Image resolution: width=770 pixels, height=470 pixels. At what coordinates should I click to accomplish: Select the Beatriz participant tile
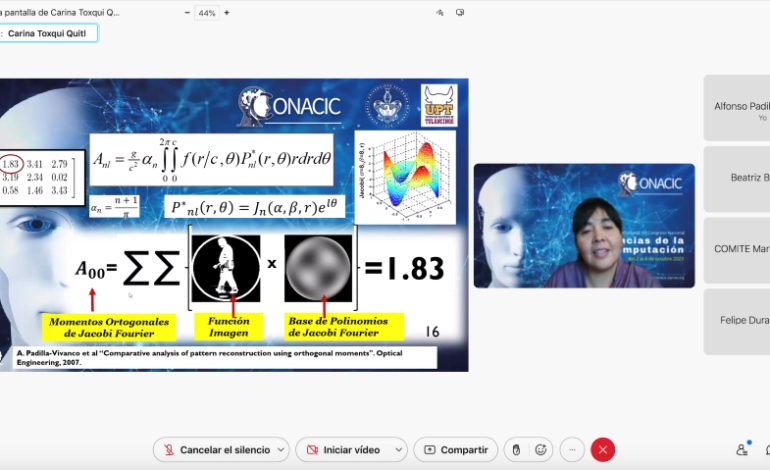(x=737, y=180)
